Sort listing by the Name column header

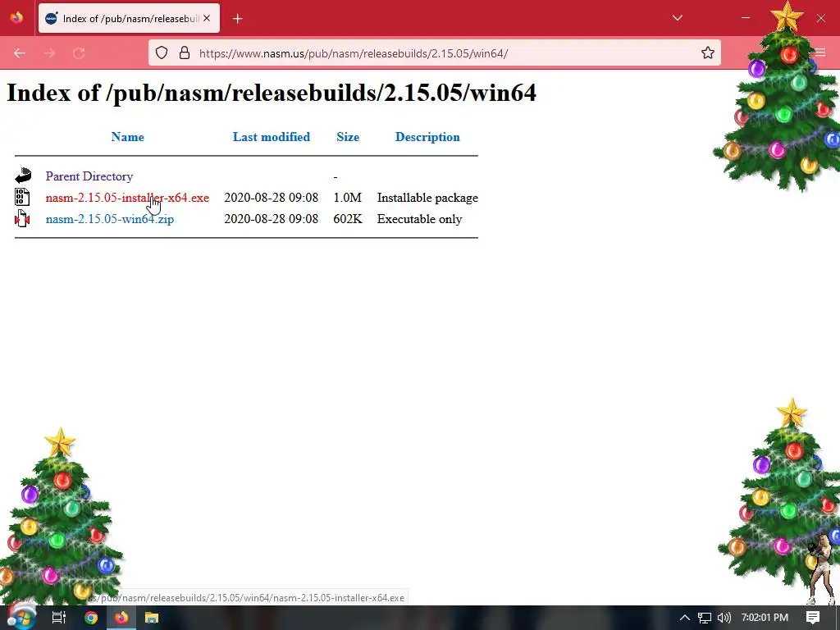127,137
